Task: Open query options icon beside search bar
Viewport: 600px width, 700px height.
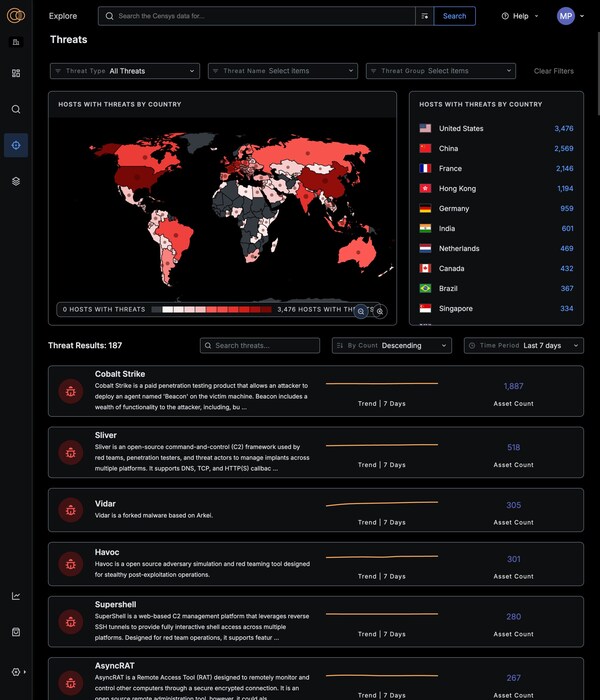Action: point(425,16)
